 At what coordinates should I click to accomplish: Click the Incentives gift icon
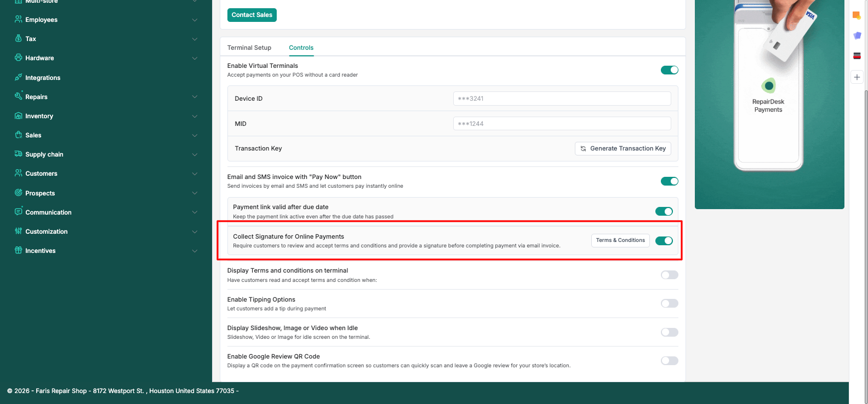click(x=19, y=250)
